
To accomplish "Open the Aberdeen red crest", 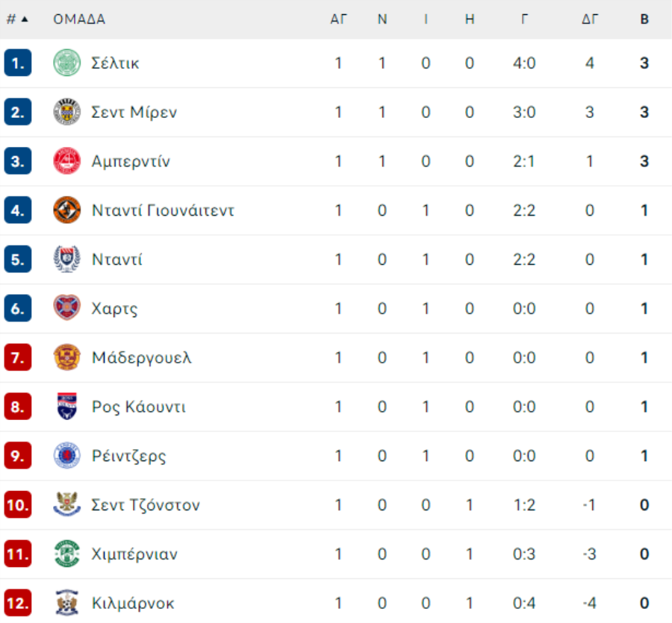I will (67, 161).
